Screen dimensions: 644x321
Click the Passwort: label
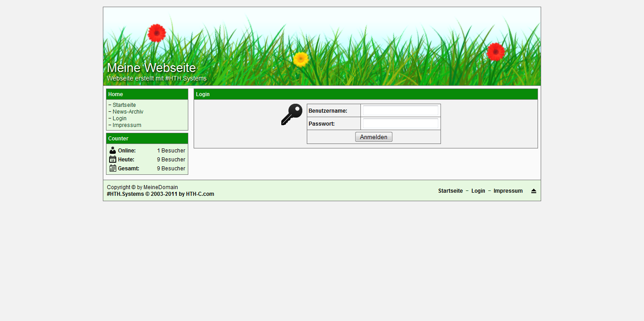[322, 124]
